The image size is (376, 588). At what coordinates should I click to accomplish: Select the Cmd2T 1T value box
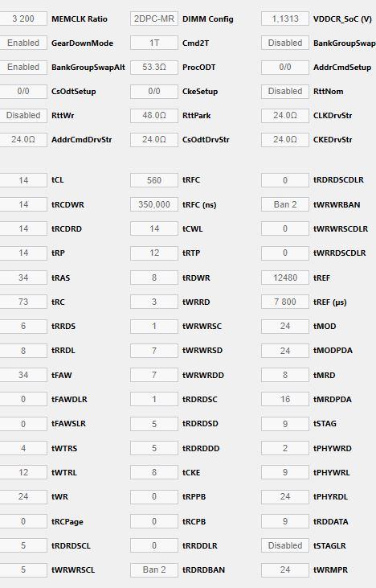154,43
